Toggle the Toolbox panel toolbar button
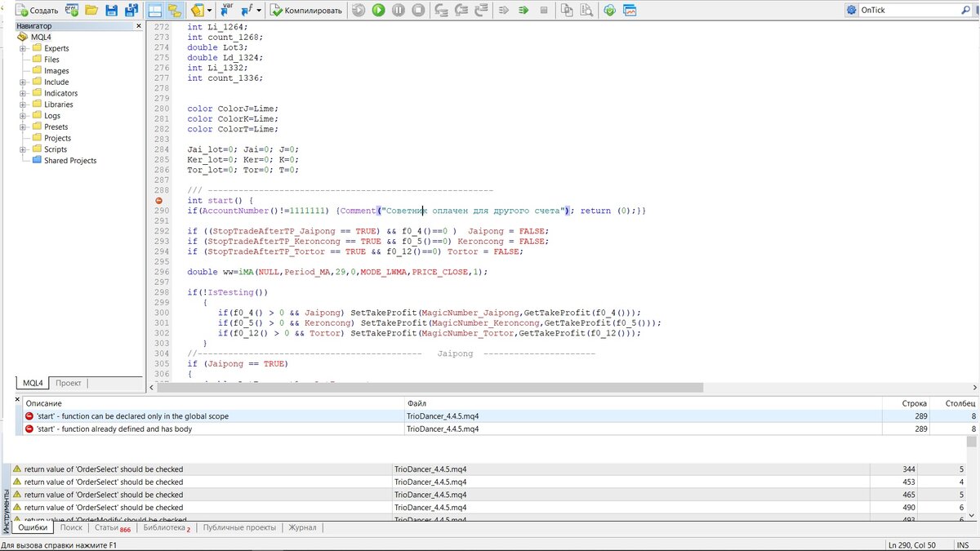The height and width of the screenshot is (551, 980). click(174, 11)
